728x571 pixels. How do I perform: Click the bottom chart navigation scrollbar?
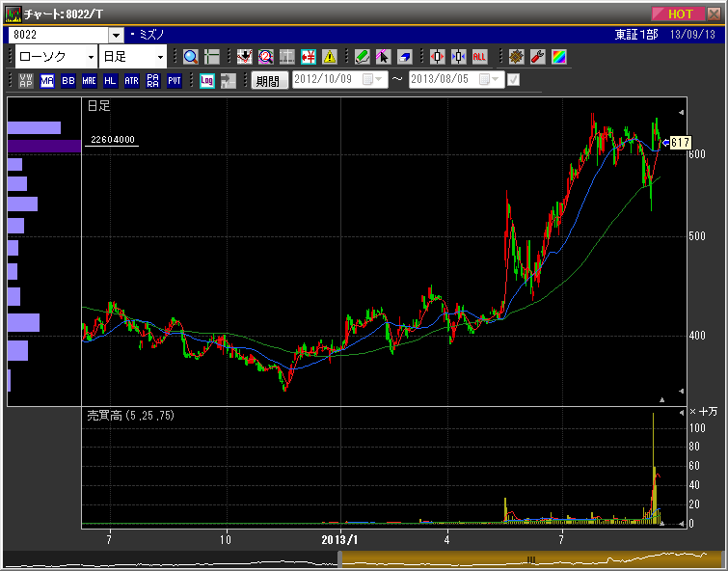[364, 559]
